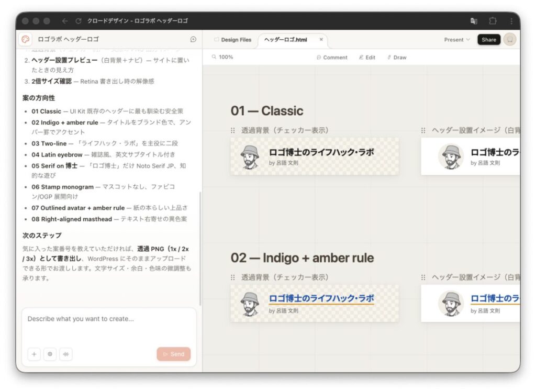536x392 pixels.
Task: Open the Present dropdown
Action: coord(456,40)
